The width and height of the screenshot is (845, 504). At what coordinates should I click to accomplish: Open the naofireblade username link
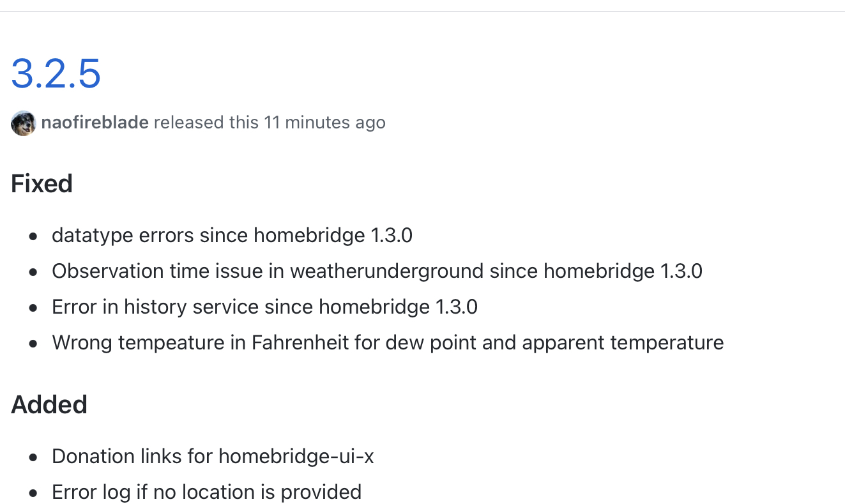[95, 123]
